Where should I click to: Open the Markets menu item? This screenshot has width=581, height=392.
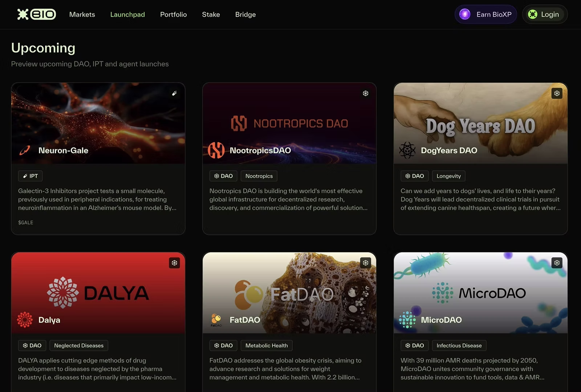pos(82,15)
